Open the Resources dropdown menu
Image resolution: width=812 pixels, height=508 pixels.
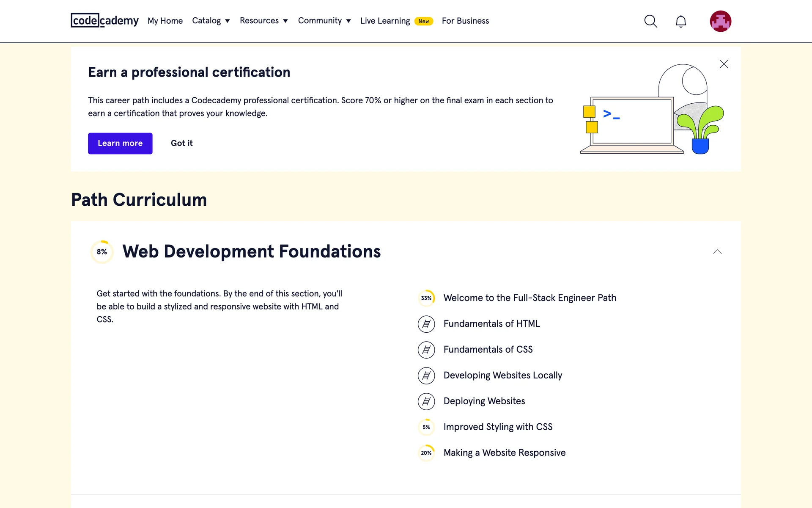tap(263, 21)
